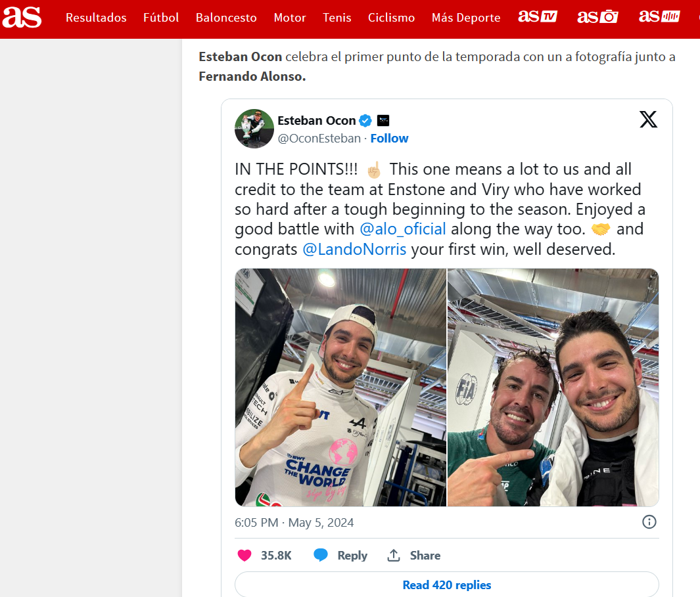The width and height of the screenshot is (700, 597).
Task: Open the Más Deporte menu
Action: click(465, 17)
